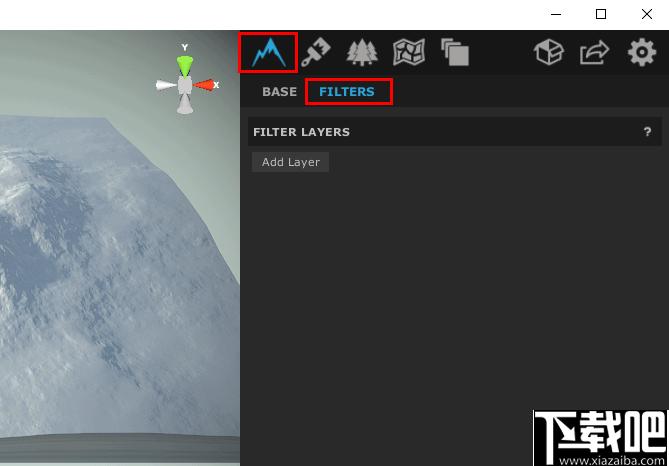Click the Add Layer button
The height and width of the screenshot is (466, 669).
pyautogui.click(x=291, y=162)
